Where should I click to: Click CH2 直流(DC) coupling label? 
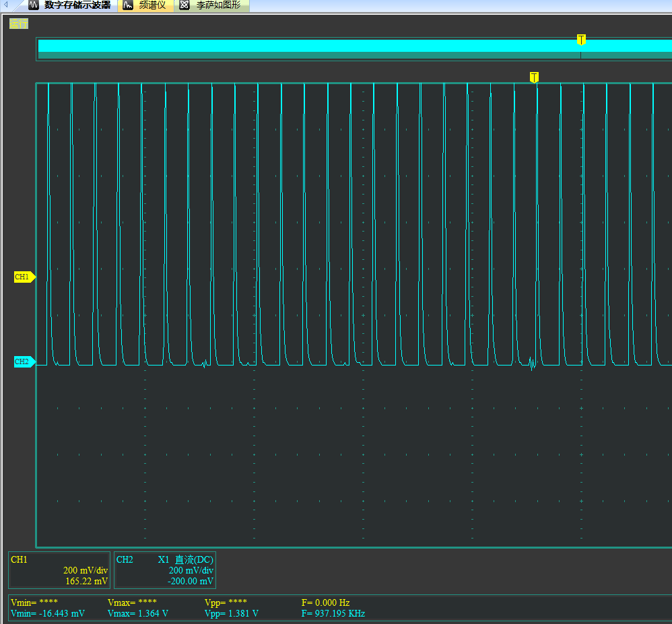click(x=194, y=559)
